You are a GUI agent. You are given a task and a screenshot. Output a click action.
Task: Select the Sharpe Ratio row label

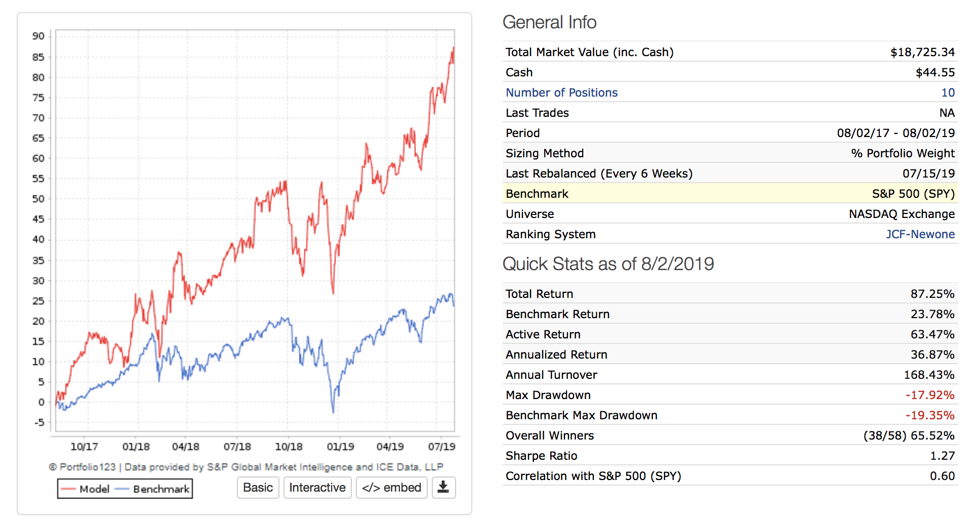pos(541,456)
